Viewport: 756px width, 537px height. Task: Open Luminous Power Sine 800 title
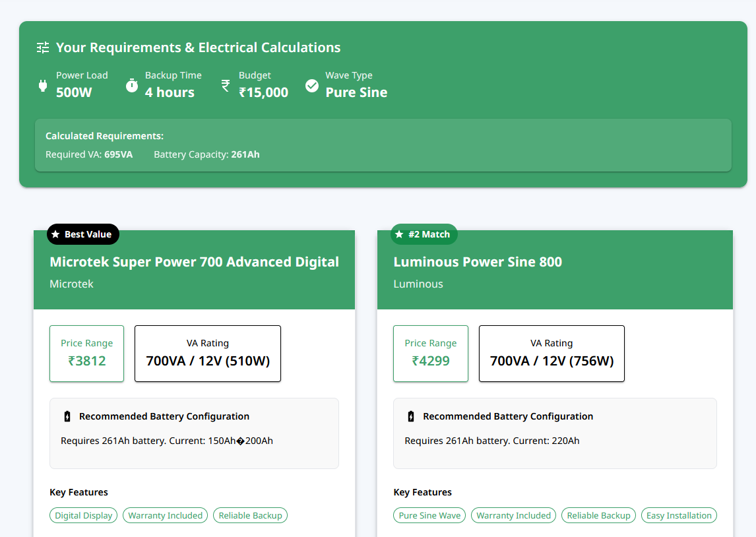point(478,262)
